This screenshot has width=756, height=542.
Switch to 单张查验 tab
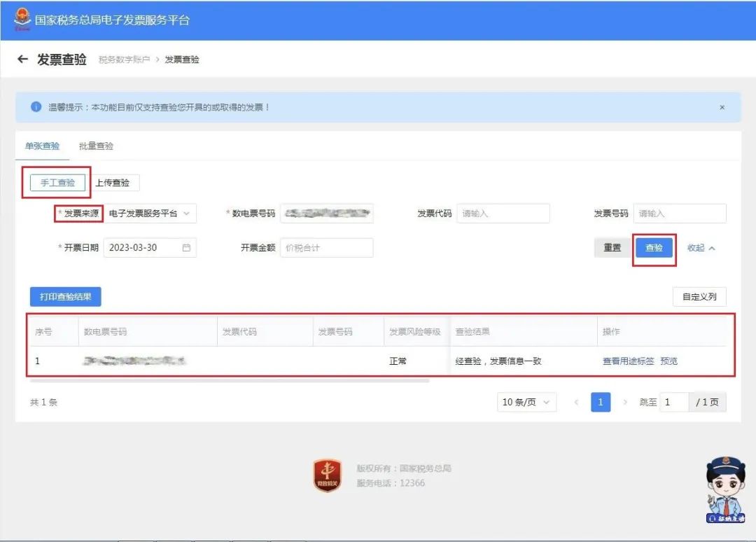(43, 146)
